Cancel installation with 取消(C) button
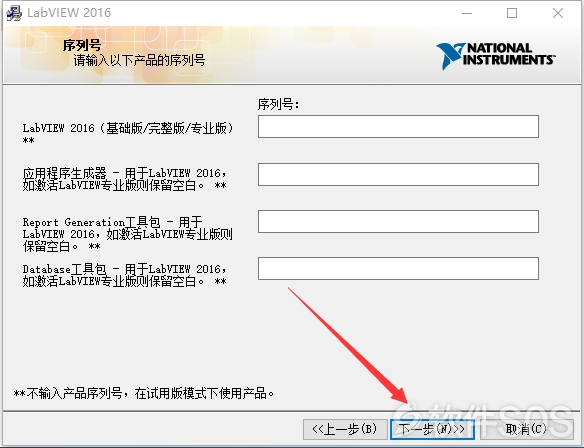The width and height of the screenshot is (584, 448). (x=526, y=429)
